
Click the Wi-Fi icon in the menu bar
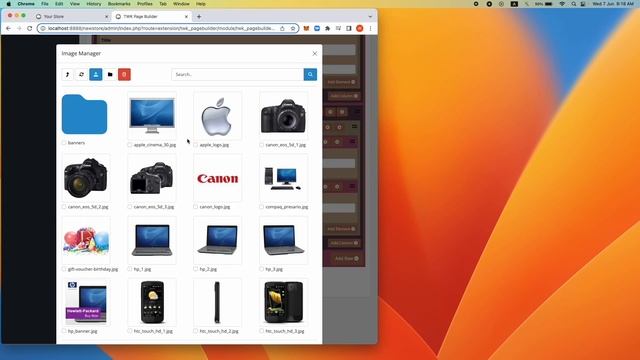coord(562,4)
